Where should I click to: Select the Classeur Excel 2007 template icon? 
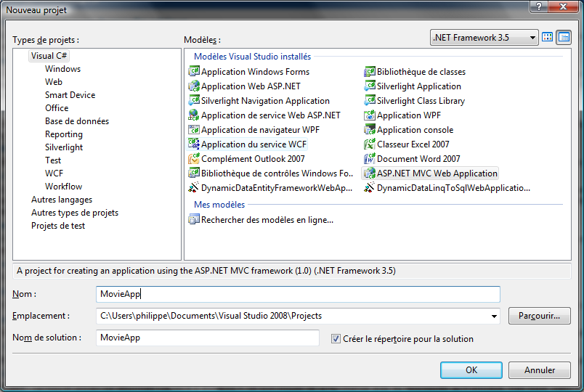click(370, 144)
